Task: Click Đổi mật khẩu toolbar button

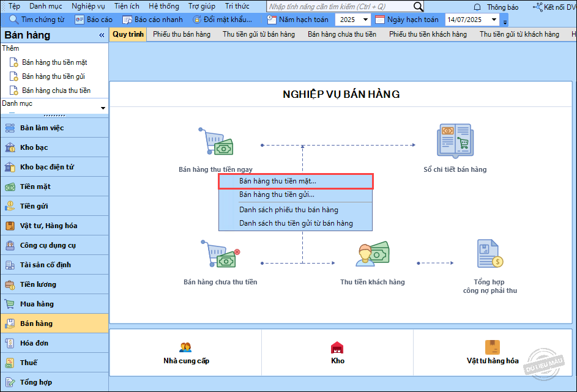Action: pyautogui.click(x=222, y=20)
